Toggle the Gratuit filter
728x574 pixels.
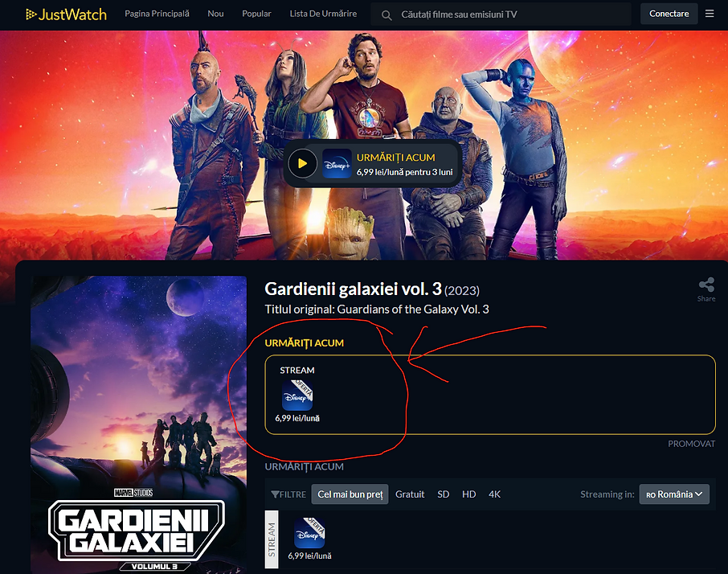point(410,494)
